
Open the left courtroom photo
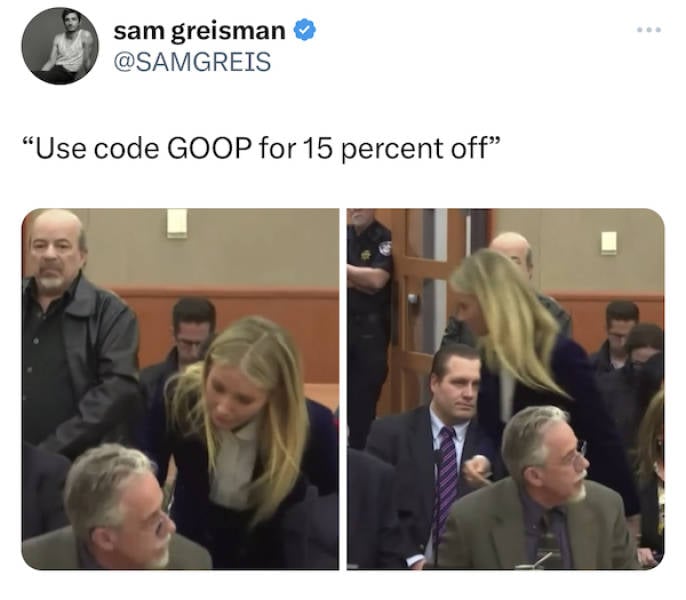[x=180, y=389]
